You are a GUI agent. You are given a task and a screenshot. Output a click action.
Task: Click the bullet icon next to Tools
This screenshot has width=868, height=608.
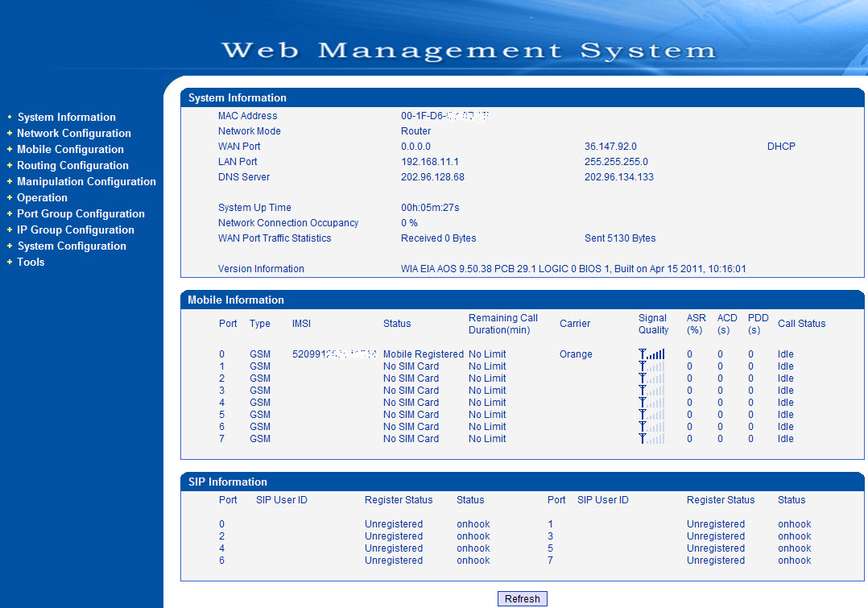click(9, 262)
